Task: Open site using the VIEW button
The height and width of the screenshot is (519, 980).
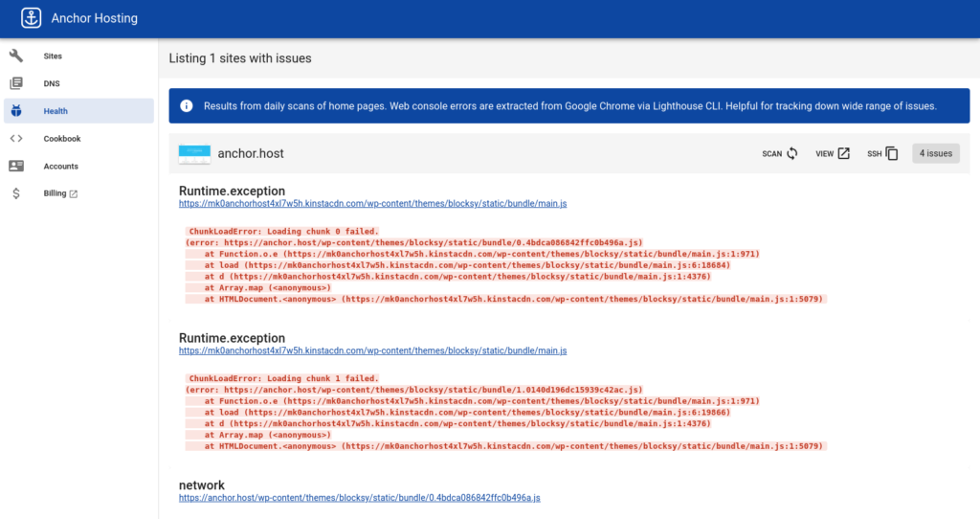Action: pos(832,153)
